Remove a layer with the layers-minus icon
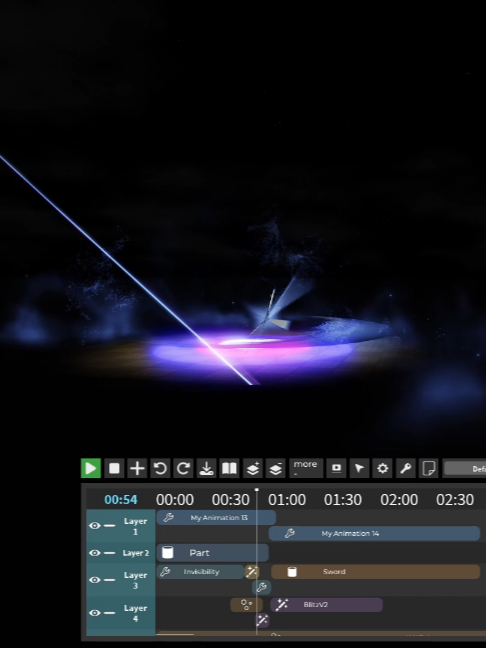The width and height of the screenshot is (486, 648). pos(276,468)
